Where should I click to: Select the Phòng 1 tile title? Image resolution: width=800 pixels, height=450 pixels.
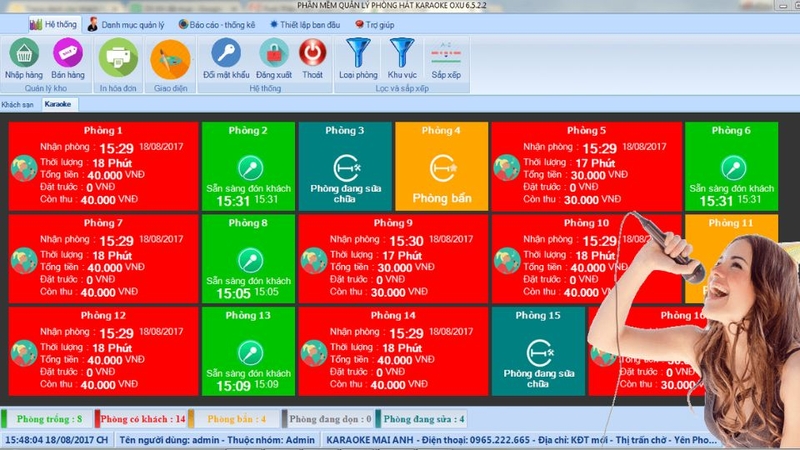click(103, 131)
